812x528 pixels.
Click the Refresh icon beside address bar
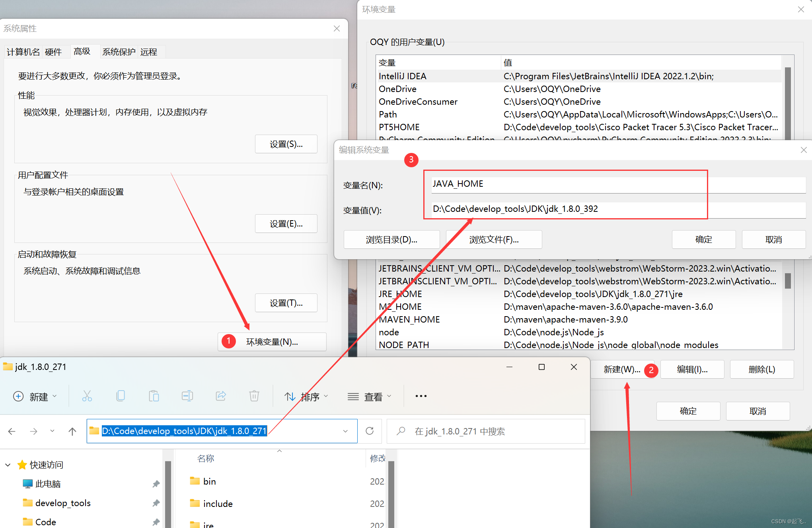(x=370, y=431)
